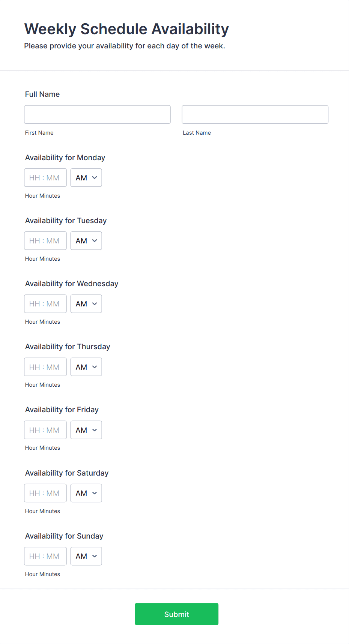
Task: Open the AM/PM dropdown for Monday availability
Action: 86,177
